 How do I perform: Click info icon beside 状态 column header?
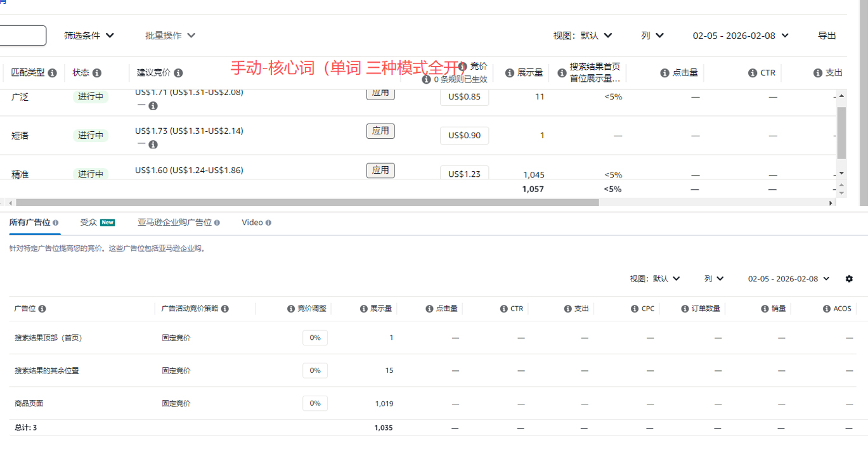point(97,73)
